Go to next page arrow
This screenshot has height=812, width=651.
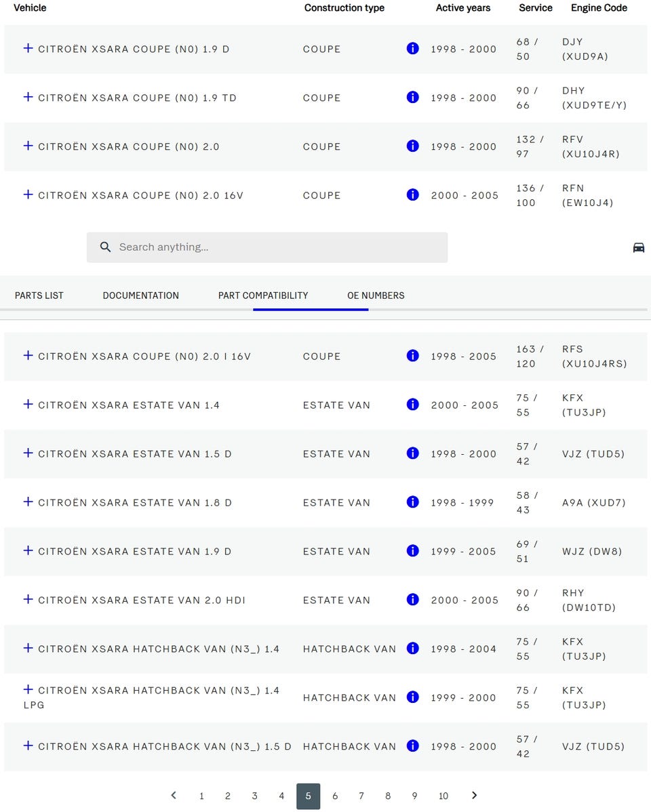(x=474, y=795)
